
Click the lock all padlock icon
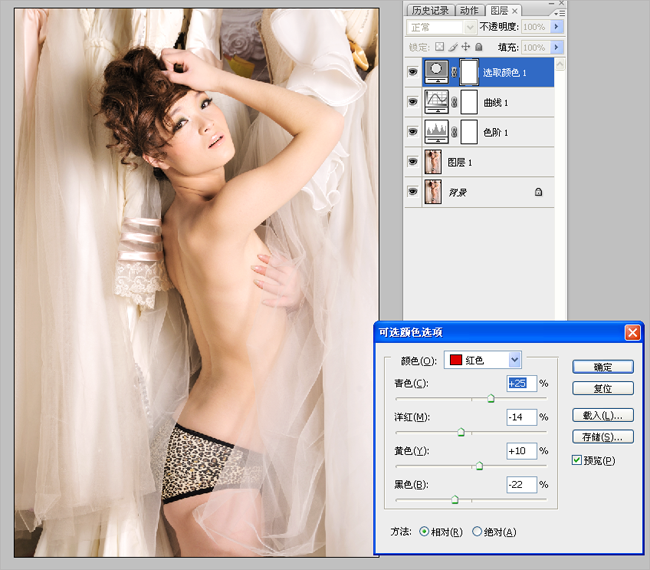click(478, 47)
